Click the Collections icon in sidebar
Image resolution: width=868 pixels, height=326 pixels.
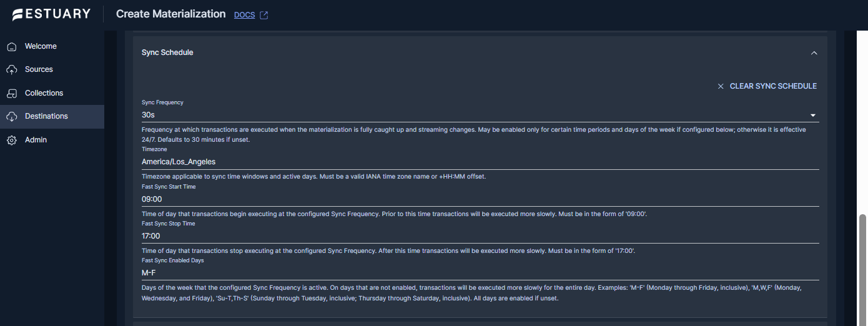pos(12,94)
